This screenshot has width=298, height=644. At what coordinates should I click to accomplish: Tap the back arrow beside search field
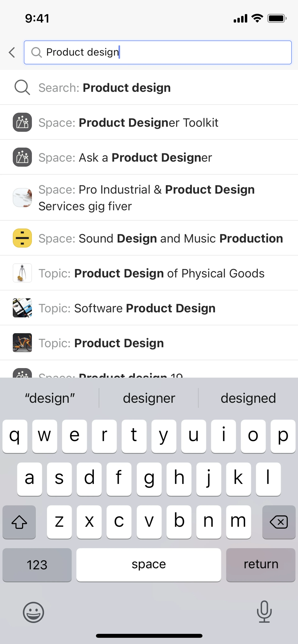[12, 53]
